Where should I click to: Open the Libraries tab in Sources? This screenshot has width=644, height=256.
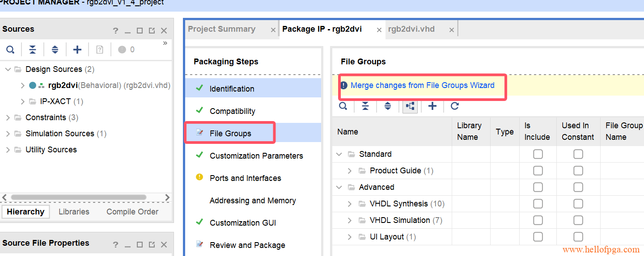pyautogui.click(x=74, y=212)
